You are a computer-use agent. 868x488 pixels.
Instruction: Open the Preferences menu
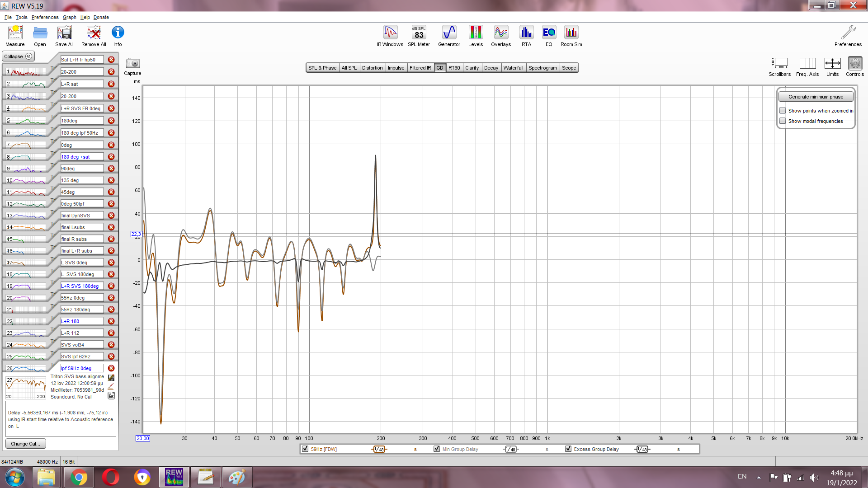tap(45, 17)
